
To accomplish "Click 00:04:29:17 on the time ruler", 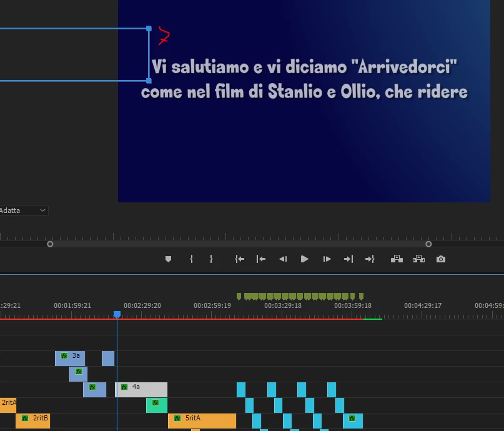I will (423, 305).
